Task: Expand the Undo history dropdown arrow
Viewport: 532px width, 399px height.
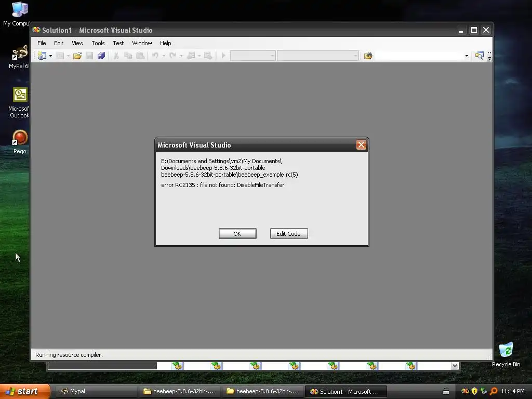Action: (x=164, y=56)
